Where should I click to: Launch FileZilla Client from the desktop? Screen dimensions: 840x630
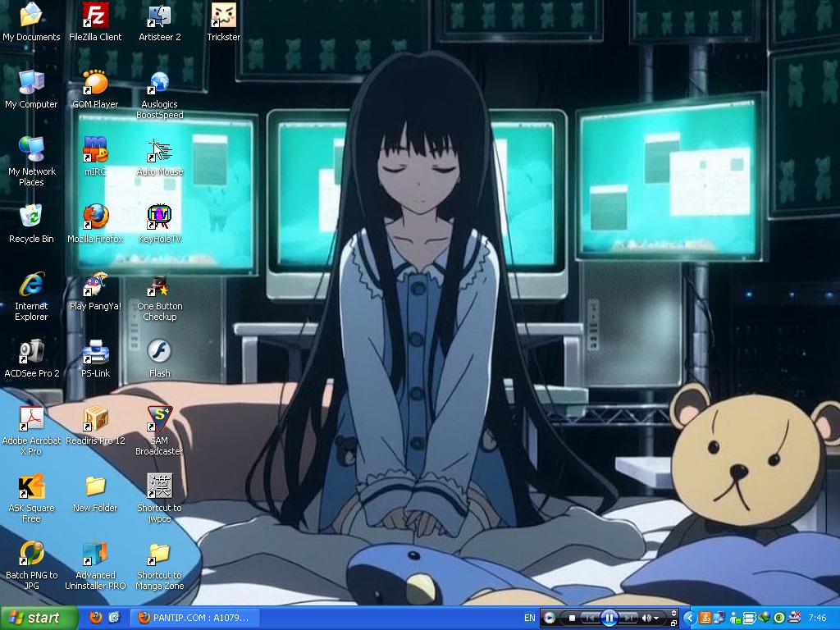pyautogui.click(x=95, y=22)
